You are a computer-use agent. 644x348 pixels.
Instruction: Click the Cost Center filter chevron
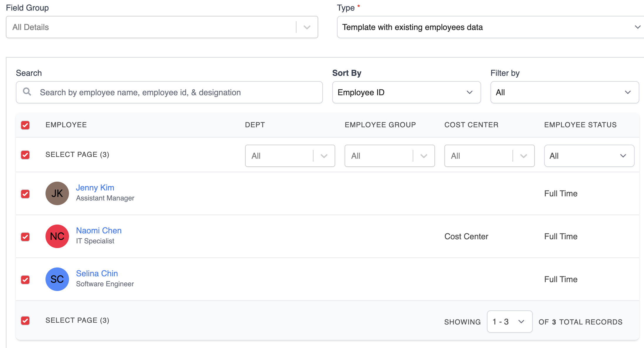524,156
